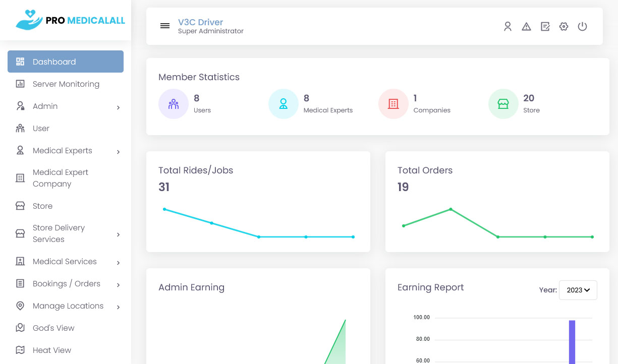
Task: Click the V3C Driver name link
Action: click(200, 22)
